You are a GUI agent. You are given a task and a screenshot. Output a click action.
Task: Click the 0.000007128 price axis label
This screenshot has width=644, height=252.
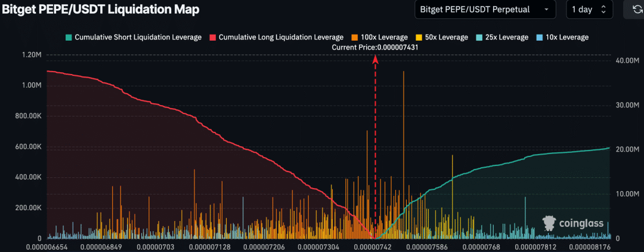(211, 247)
